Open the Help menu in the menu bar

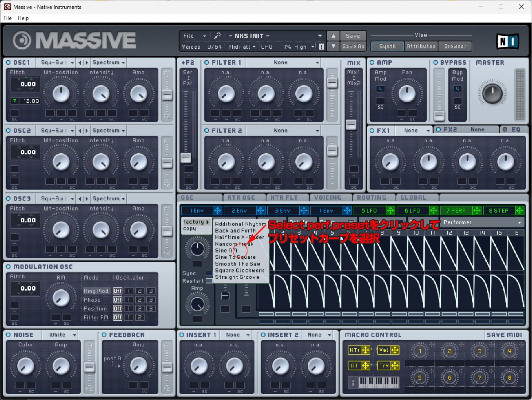click(23, 18)
